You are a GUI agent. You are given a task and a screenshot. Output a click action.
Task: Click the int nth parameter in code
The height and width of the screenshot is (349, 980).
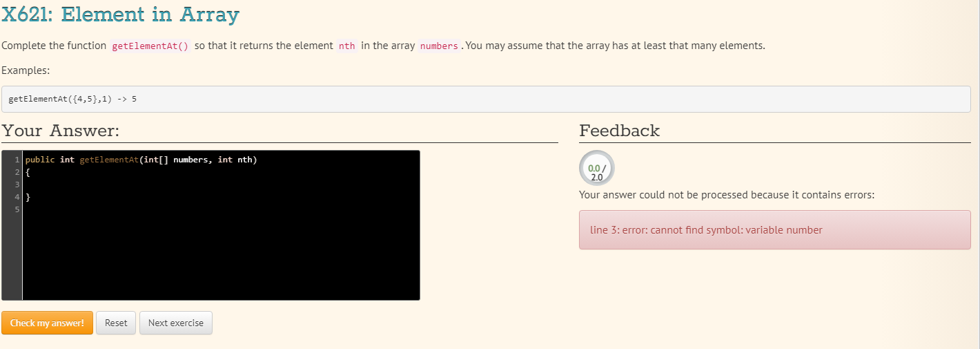(237, 160)
